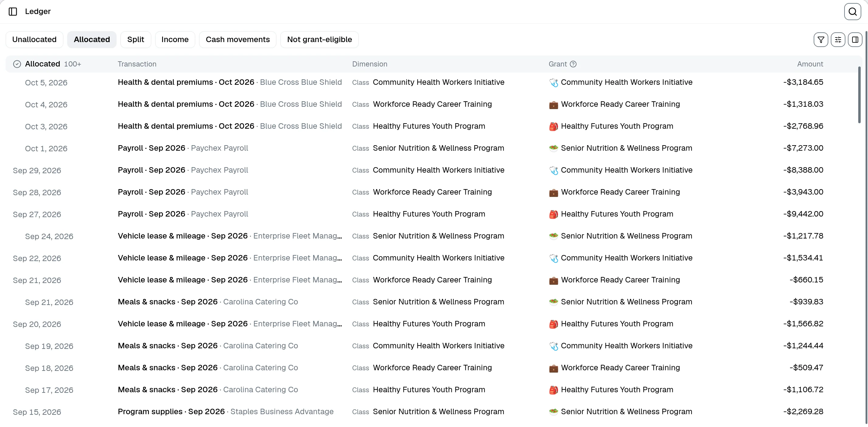This screenshot has height=427, width=868.
Task: Click salad grant icon on Sep 15 row
Action: click(x=554, y=412)
